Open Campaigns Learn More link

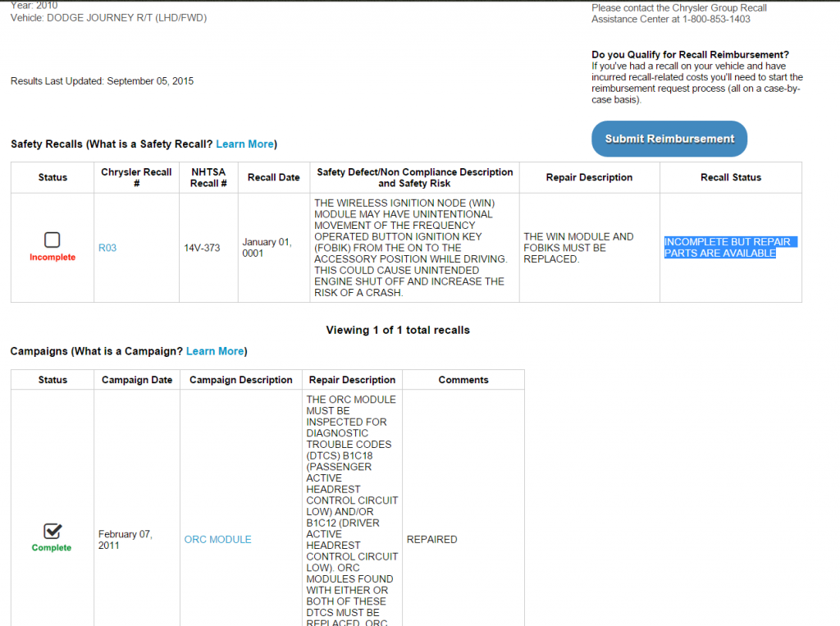(216, 351)
